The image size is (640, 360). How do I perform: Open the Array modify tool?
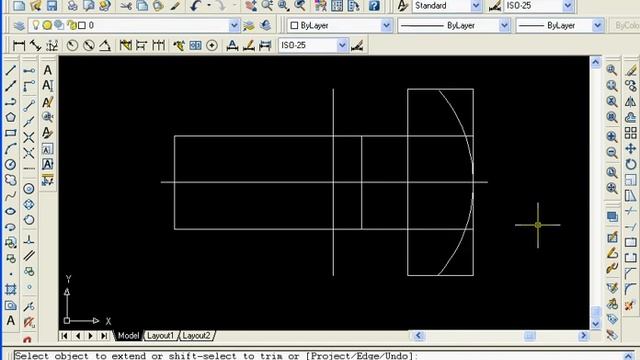tap(631, 133)
